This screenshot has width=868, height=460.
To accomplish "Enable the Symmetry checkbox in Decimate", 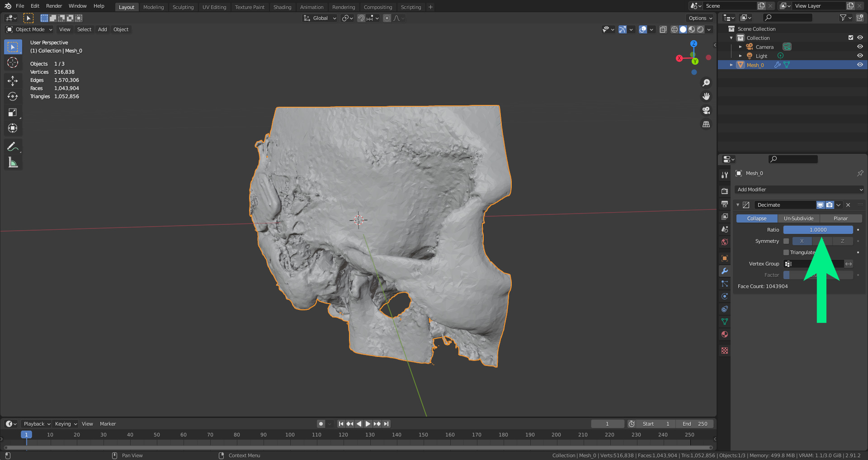I will click(786, 241).
